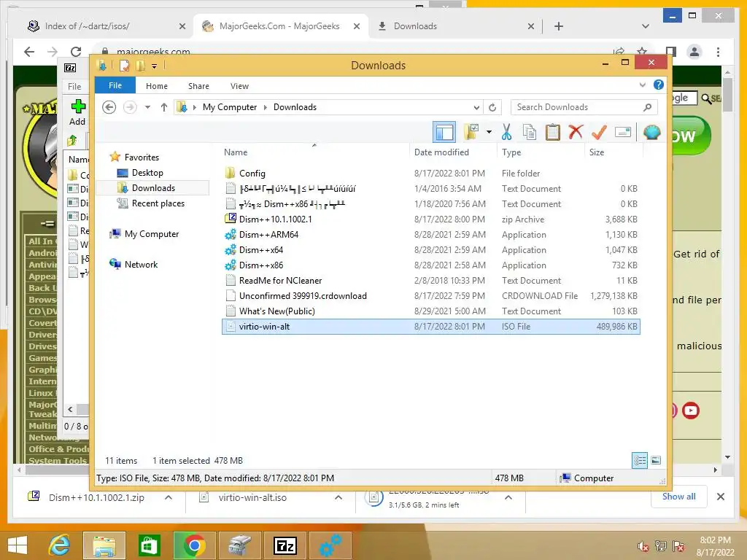Click My Computer in the address breadcrumb
747x560 pixels.
230,107
